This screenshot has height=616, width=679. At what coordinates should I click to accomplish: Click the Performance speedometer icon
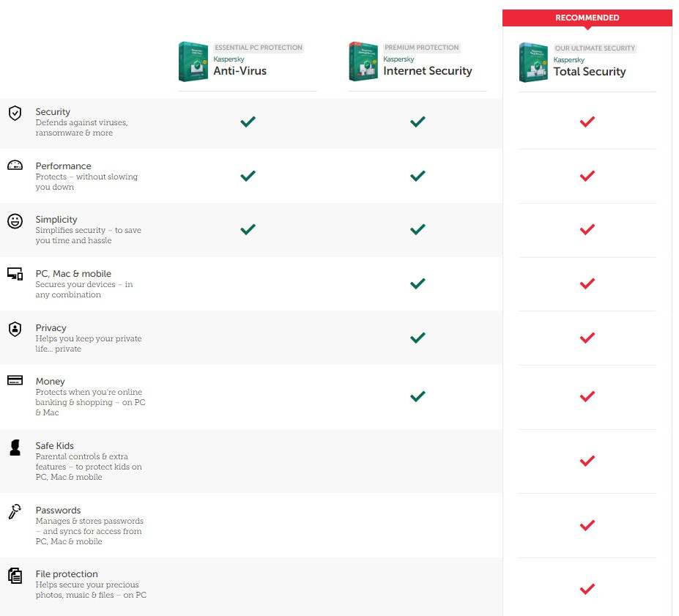point(15,166)
